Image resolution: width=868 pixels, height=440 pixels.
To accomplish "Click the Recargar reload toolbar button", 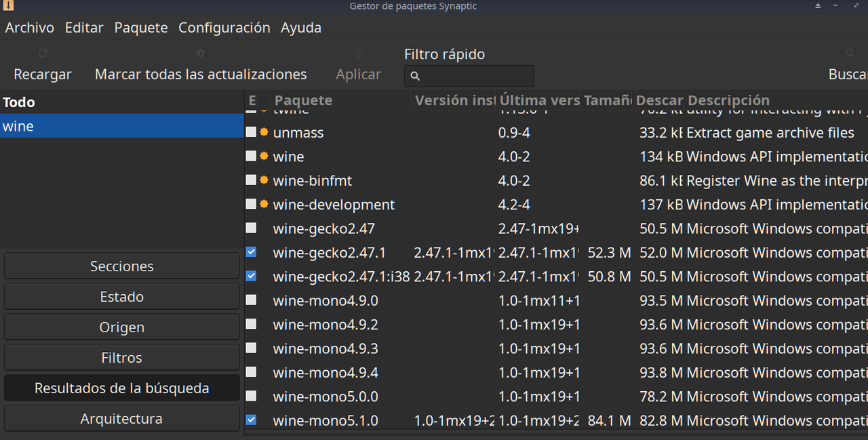I will click(x=43, y=66).
